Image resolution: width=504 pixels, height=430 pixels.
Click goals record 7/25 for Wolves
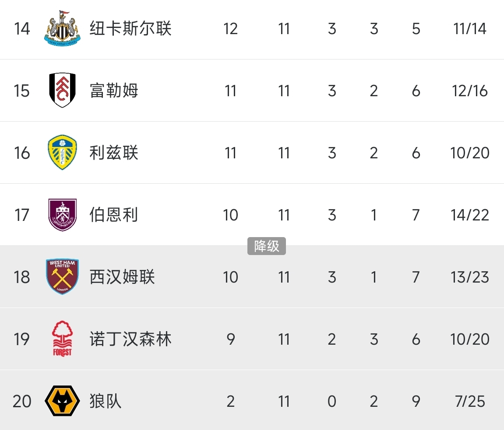pos(470,402)
